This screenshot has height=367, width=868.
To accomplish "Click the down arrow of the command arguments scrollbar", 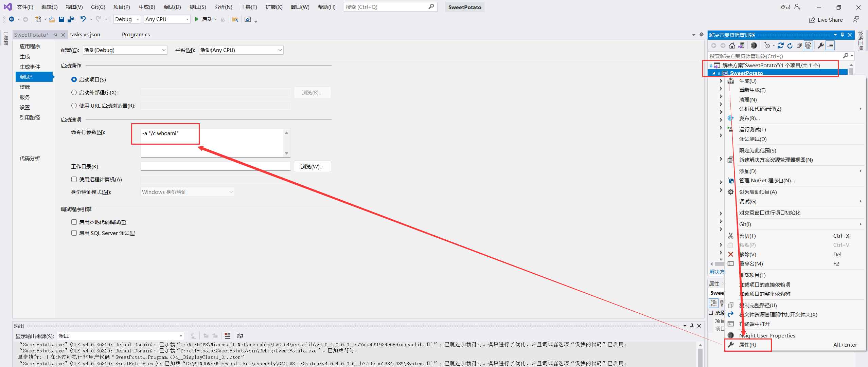I will coord(286,153).
